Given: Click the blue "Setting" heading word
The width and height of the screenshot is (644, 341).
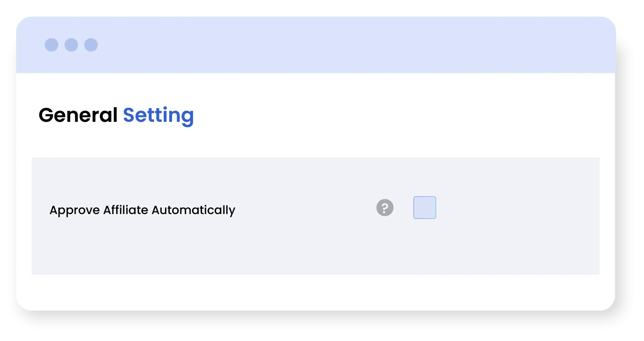Looking at the screenshot, I should pyautogui.click(x=158, y=115).
